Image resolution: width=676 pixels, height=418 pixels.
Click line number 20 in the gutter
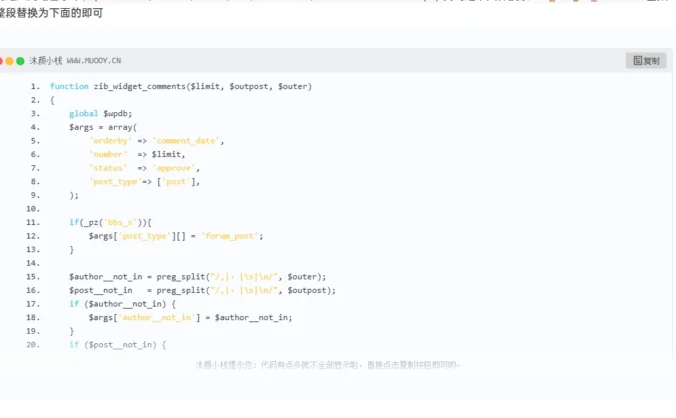click(33, 344)
